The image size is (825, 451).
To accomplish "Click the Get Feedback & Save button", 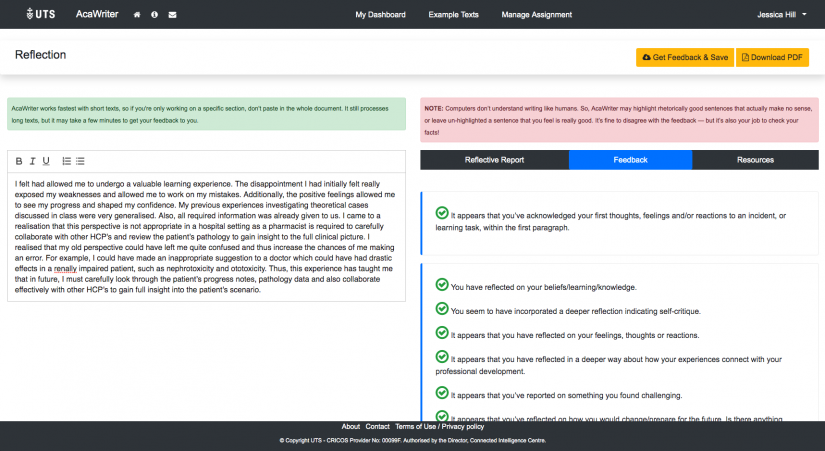I will click(x=685, y=57).
